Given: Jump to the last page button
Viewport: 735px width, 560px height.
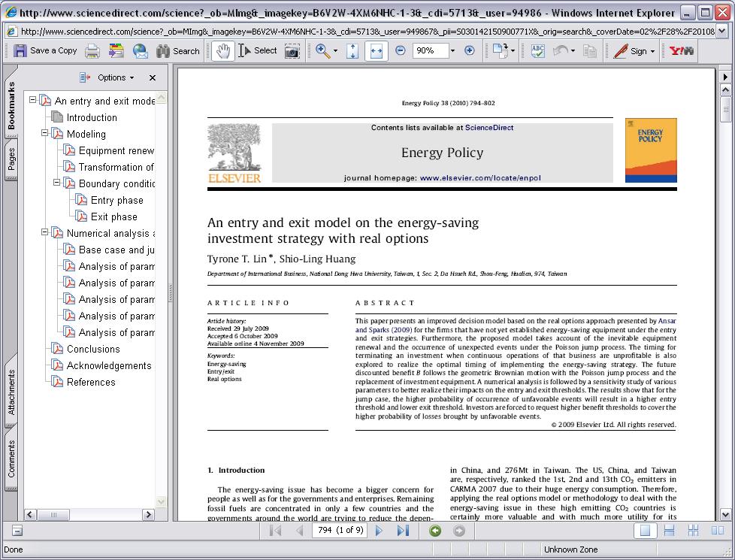Looking at the screenshot, I should [403, 531].
